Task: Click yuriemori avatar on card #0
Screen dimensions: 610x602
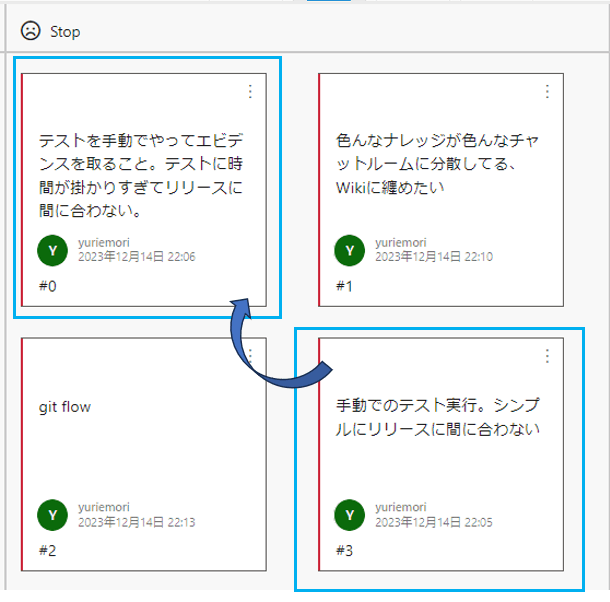Action: pos(53,250)
